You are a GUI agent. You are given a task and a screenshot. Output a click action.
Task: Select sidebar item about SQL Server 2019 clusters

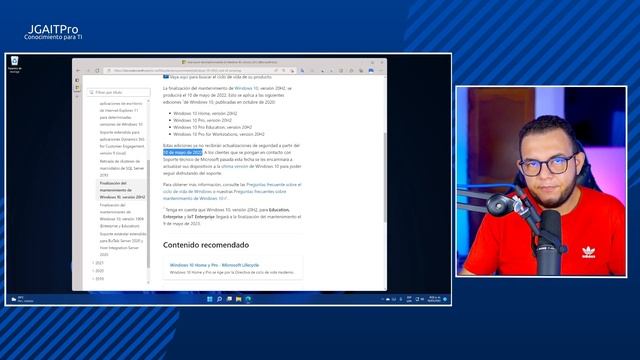122,168
